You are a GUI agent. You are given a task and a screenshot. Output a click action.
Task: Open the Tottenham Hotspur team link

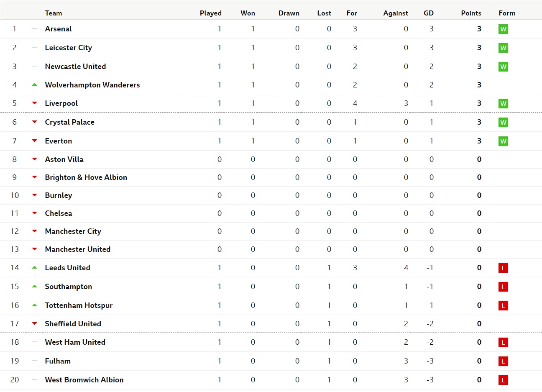(x=79, y=305)
